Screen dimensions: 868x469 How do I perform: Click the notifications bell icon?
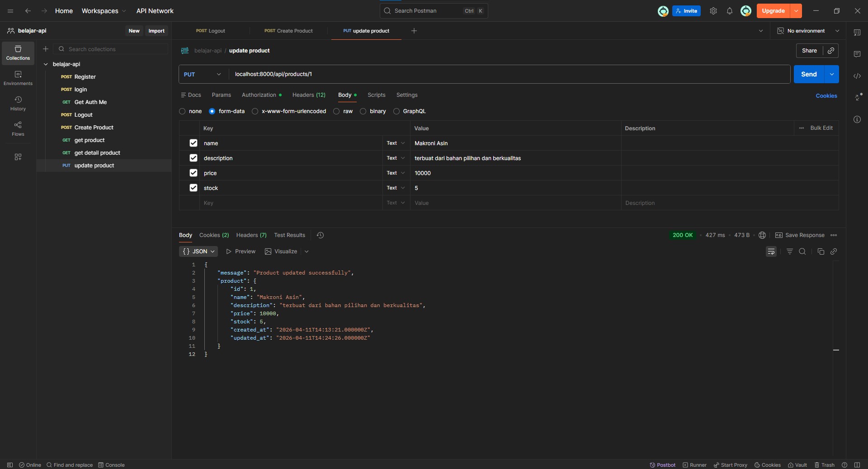(x=729, y=11)
